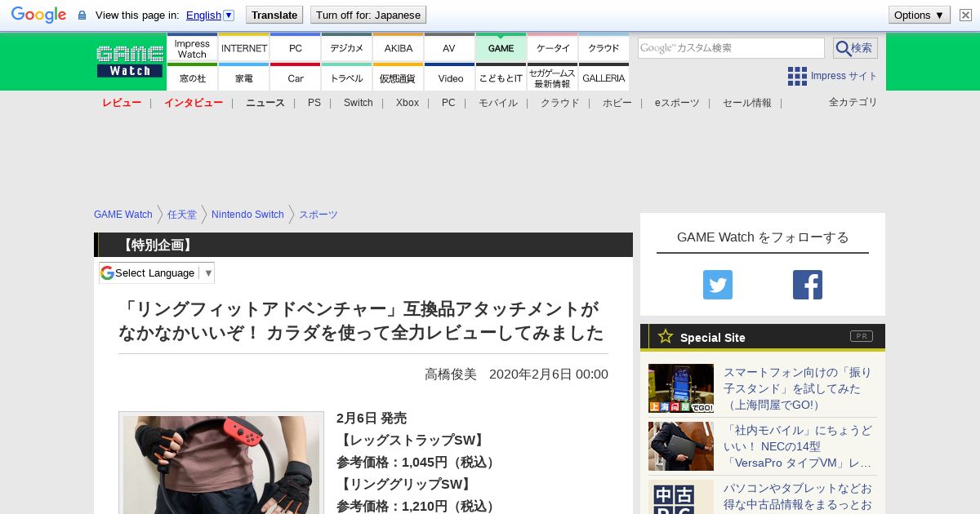Open the PS category
This screenshot has width=980, height=514.
tap(314, 103)
